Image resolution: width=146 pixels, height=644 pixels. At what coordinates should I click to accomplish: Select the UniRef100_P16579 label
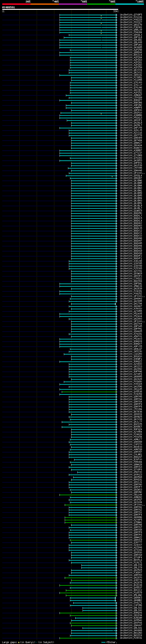tap(131, 593)
